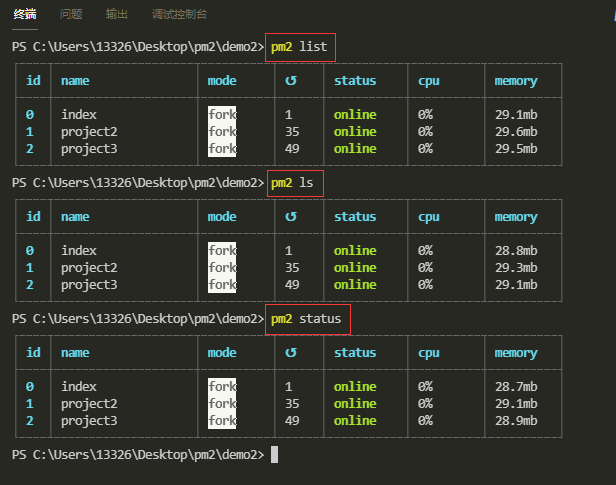Image resolution: width=616 pixels, height=485 pixels.
Task: Click 'index' name in pm2 list table
Action: pos(79,115)
